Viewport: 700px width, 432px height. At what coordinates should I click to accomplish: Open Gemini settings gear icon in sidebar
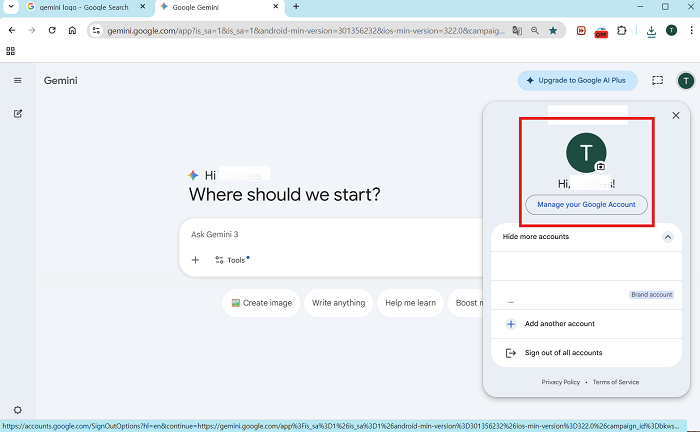click(x=17, y=410)
